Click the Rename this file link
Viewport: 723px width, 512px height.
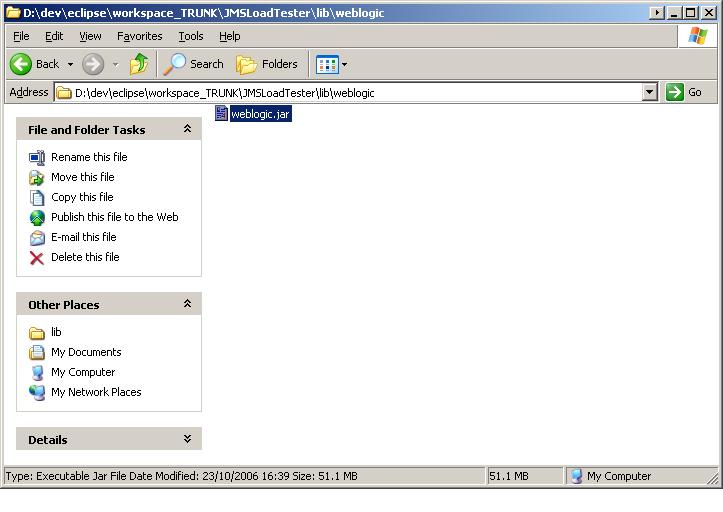pyautogui.click(x=89, y=157)
